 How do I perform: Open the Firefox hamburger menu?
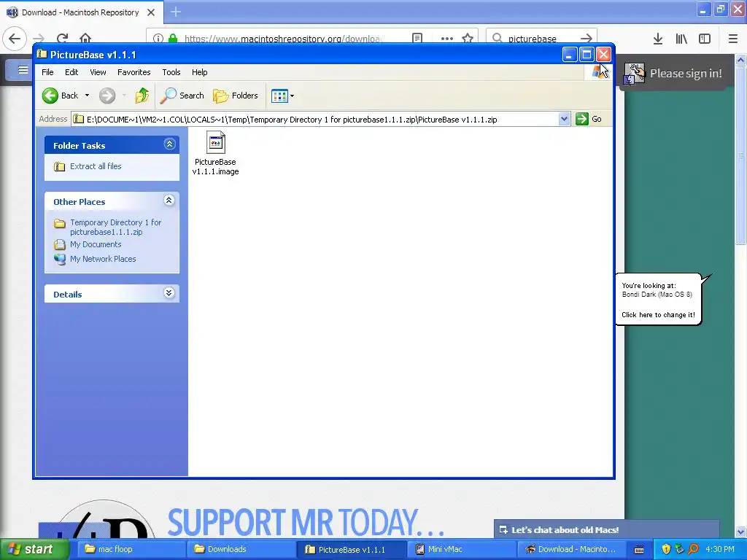tap(733, 39)
